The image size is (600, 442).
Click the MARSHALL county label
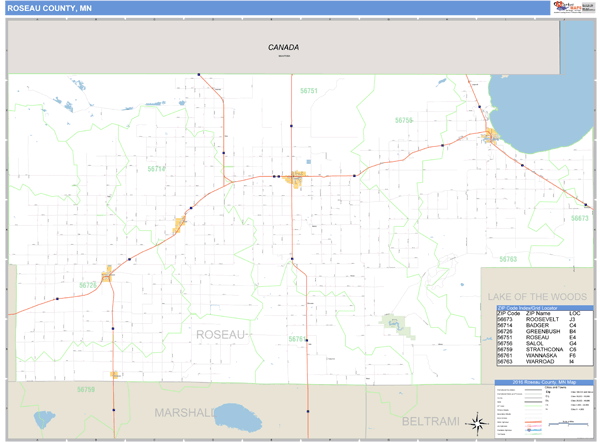(x=185, y=412)
